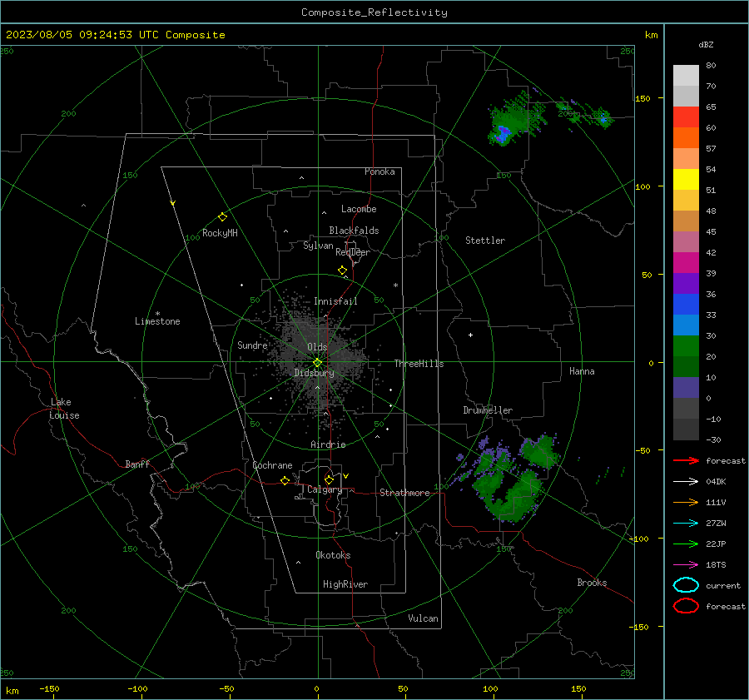Click the yellow diamond marker near RedDeer
749x700 pixels.
(342, 271)
